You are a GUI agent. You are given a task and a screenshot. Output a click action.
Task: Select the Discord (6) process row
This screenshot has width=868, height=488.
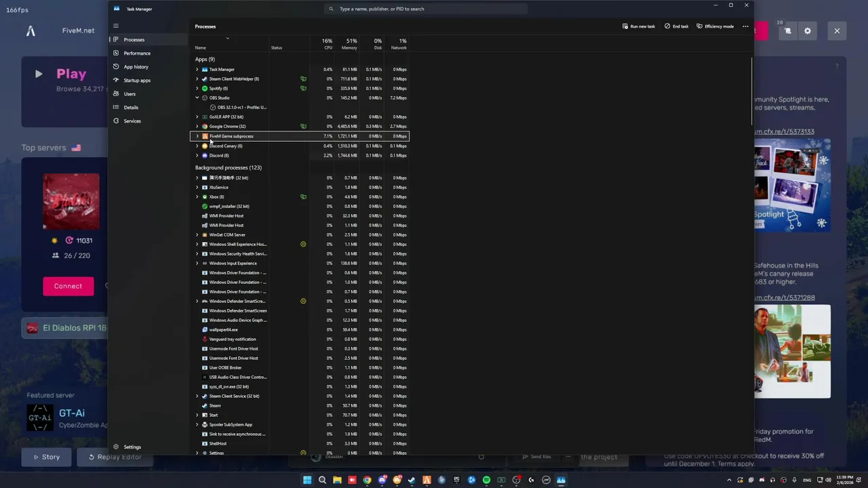[x=300, y=155]
